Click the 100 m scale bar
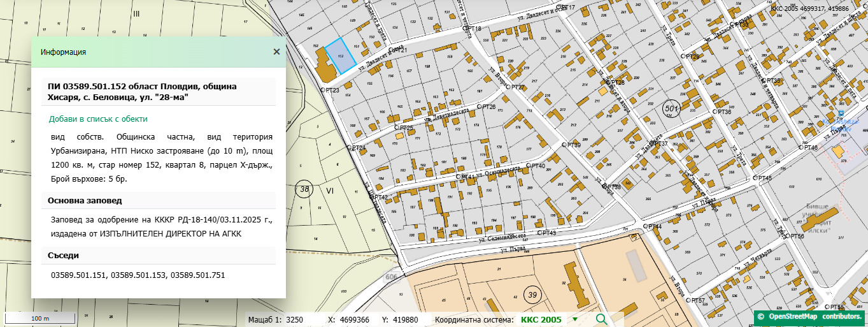868x327 pixels. (40, 318)
